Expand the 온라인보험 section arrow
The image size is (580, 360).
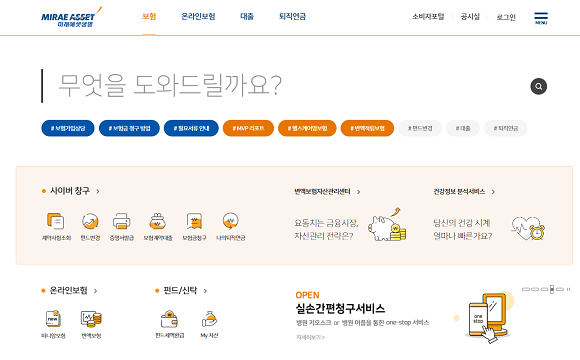pos(95,291)
